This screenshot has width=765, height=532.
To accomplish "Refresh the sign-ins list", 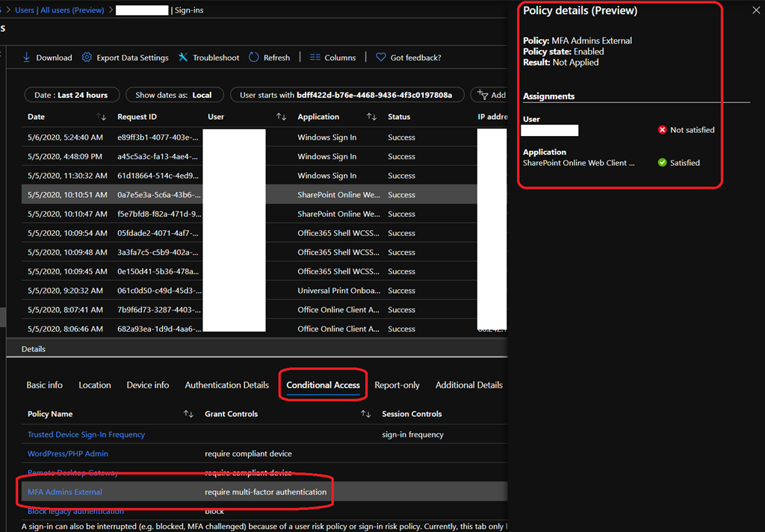I will coord(254,58).
